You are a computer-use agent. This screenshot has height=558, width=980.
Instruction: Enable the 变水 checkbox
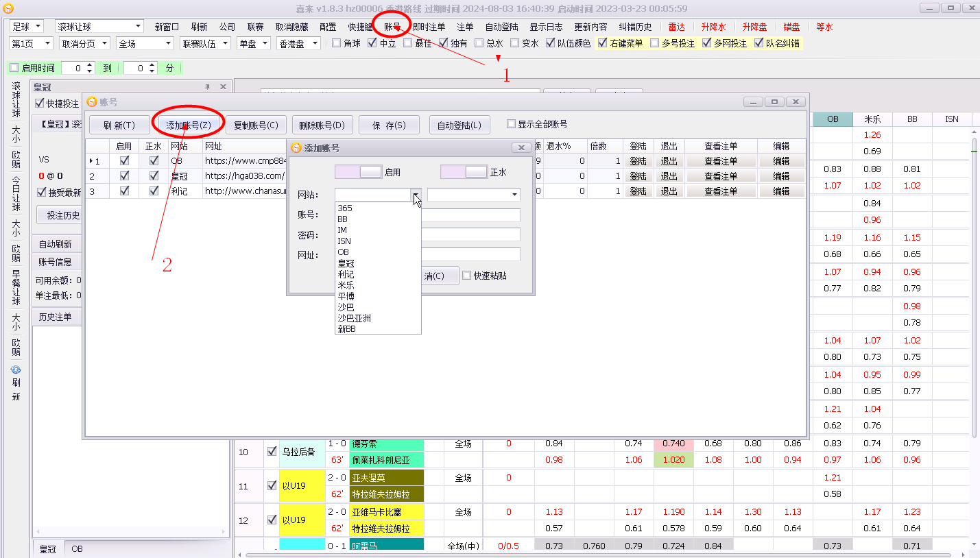pos(515,43)
